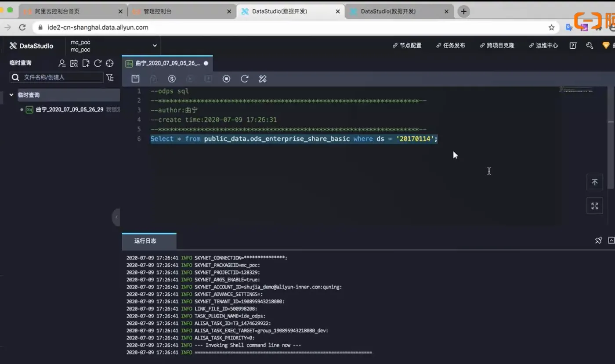Open 节点配置 link

tap(407, 45)
